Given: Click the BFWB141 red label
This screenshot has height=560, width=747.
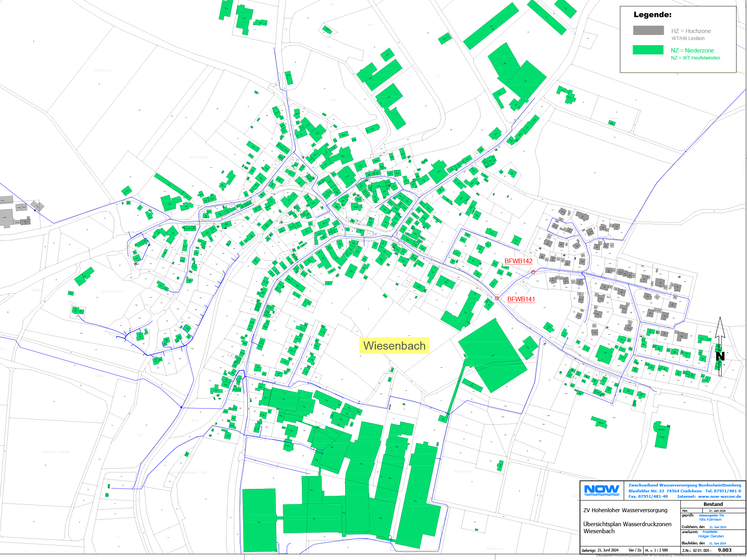Looking at the screenshot, I should [x=521, y=299].
